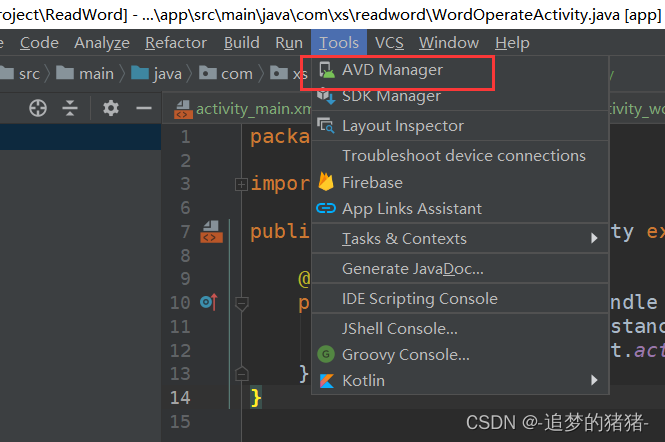Open the Help menu

point(512,43)
